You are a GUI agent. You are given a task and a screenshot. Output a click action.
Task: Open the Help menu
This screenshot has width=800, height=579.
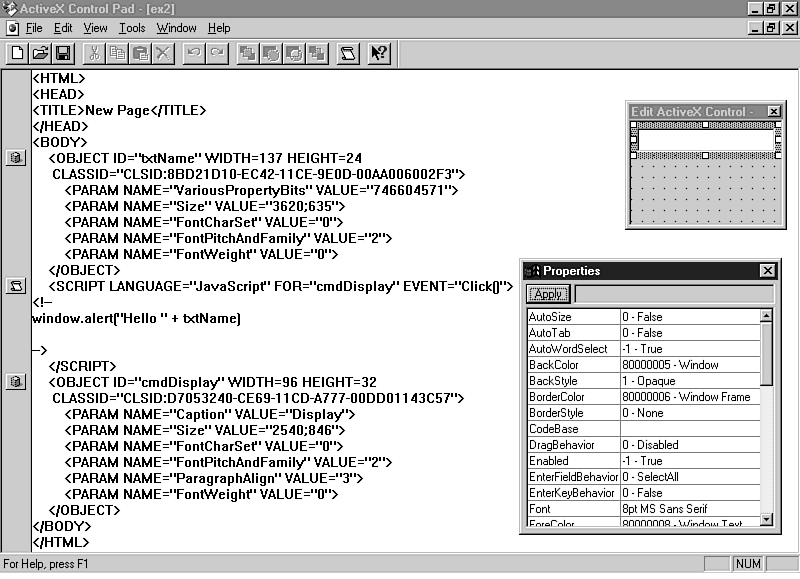click(x=219, y=28)
